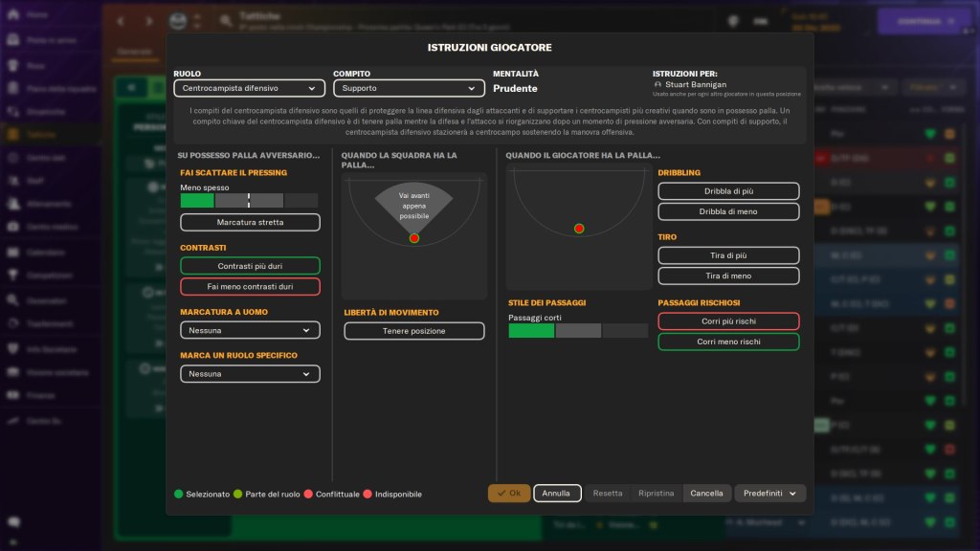Click the player dot in the player possession diagram

579,229
